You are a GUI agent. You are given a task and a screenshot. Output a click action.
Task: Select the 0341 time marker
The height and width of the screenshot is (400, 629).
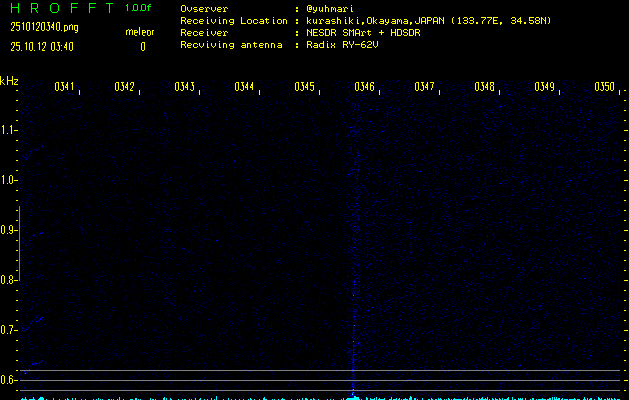[64, 88]
